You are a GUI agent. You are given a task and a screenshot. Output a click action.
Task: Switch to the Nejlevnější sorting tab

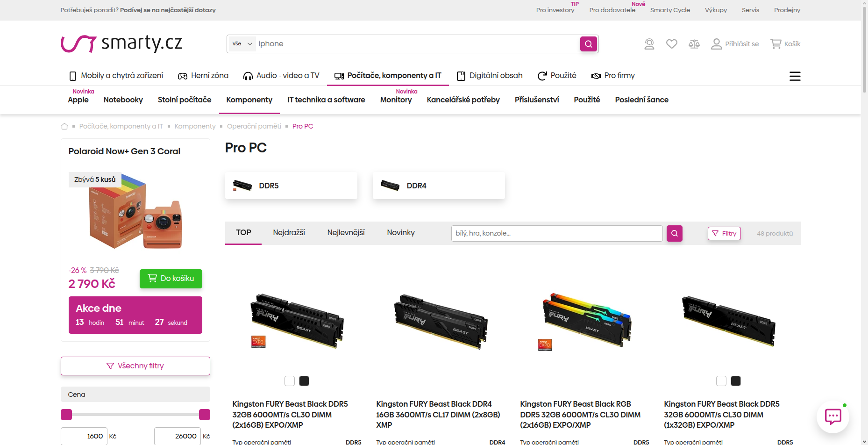click(346, 233)
